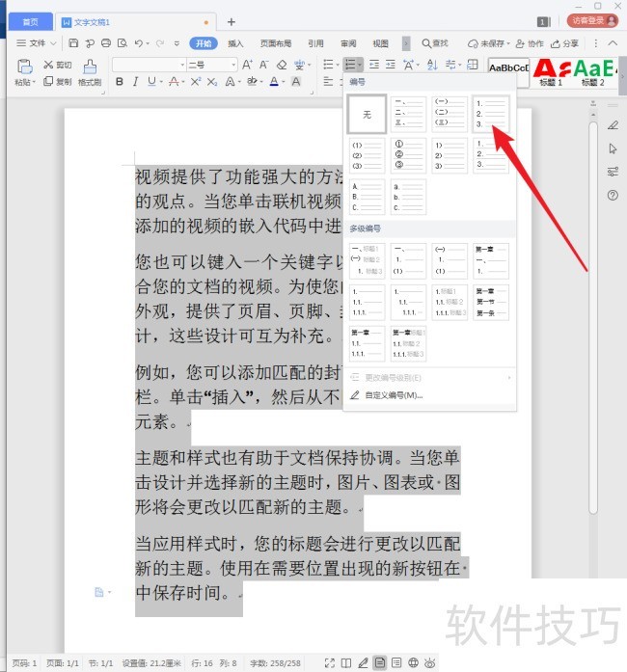Toggle outline view in status bar
The image size is (627, 672).
(x=396, y=663)
